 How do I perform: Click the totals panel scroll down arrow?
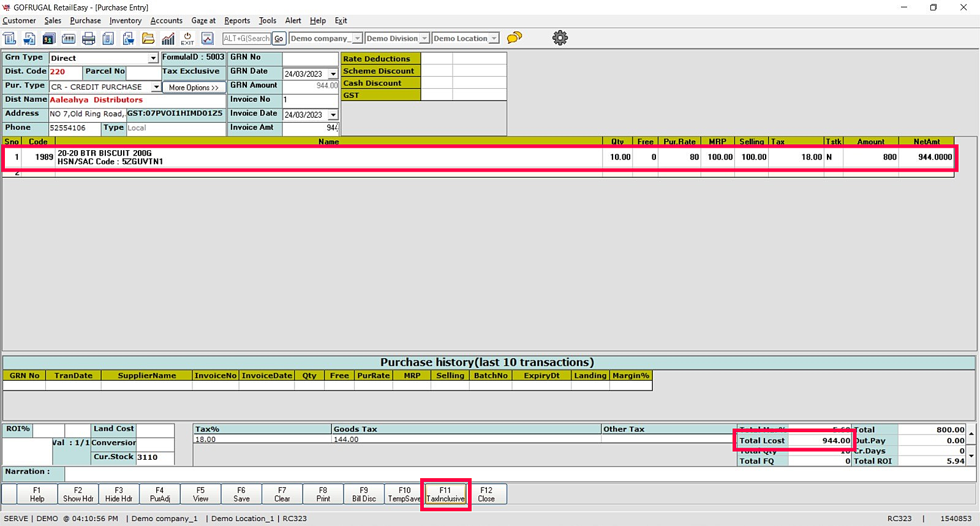click(x=971, y=455)
